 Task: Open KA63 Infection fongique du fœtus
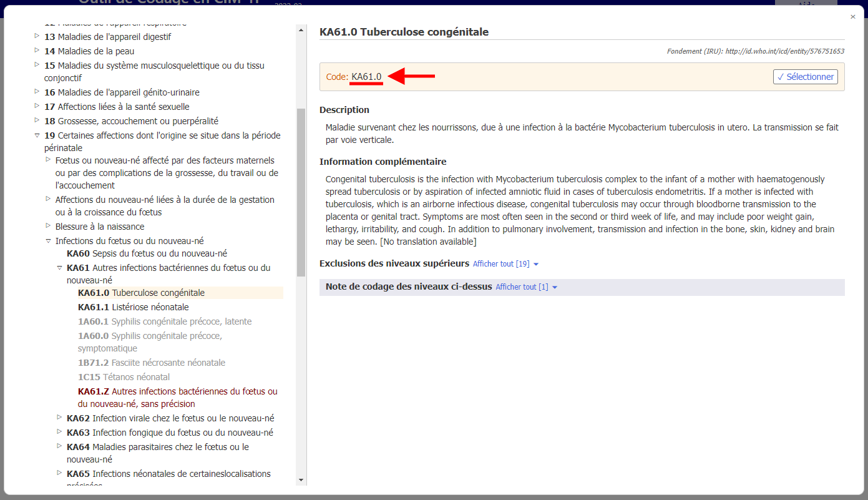170,433
